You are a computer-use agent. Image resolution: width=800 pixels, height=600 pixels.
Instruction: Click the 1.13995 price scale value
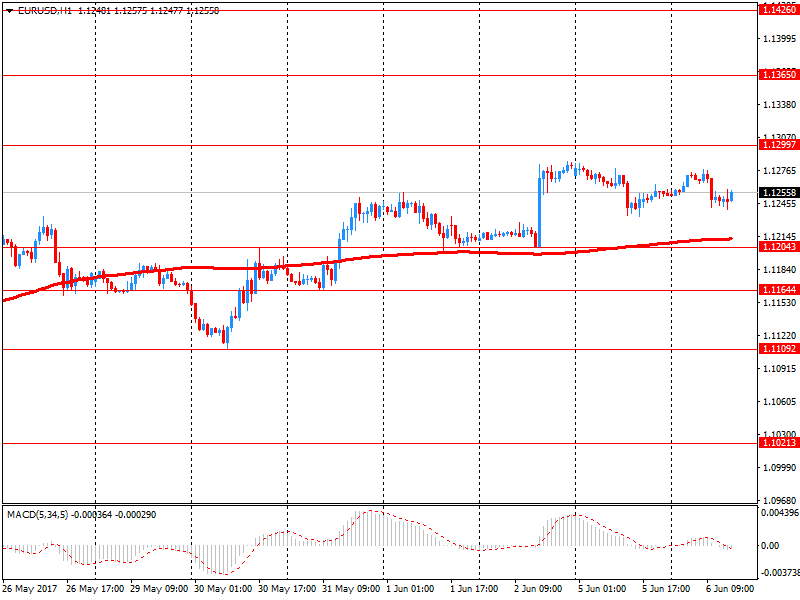tap(780, 39)
